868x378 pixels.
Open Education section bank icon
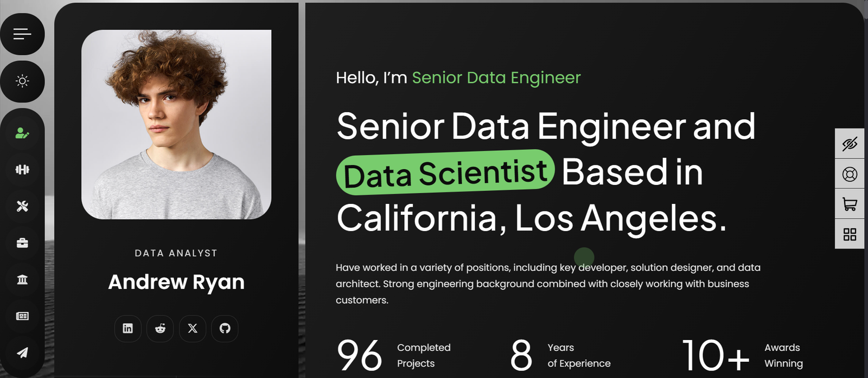pos(22,280)
